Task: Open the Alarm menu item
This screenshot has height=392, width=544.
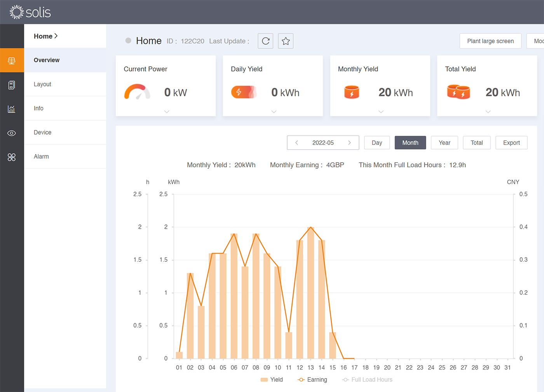Action: 41,156
